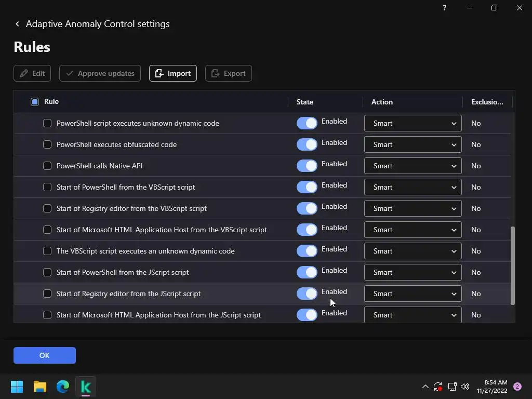Viewport: 532px width, 399px height.
Task: Click the Action column header
Action: click(382, 102)
